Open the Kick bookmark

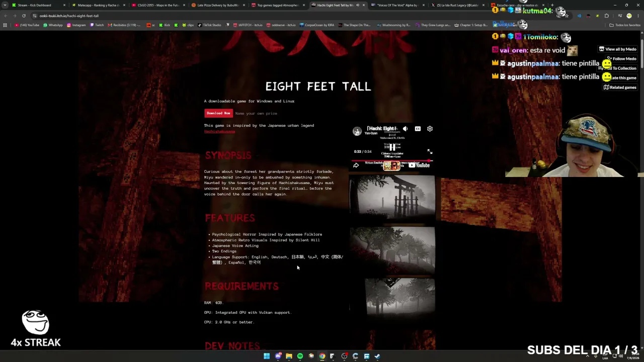pyautogui.click(x=165, y=25)
